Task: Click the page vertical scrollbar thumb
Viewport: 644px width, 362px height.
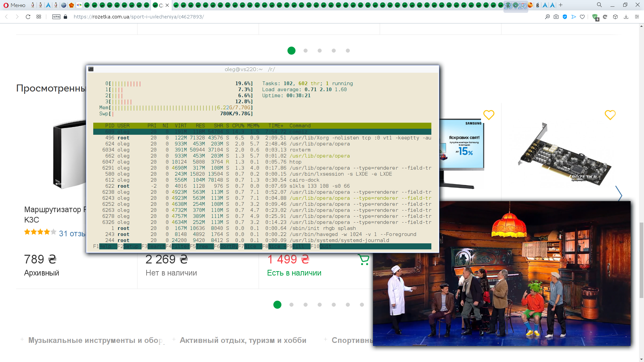Action: coord(641,260)
